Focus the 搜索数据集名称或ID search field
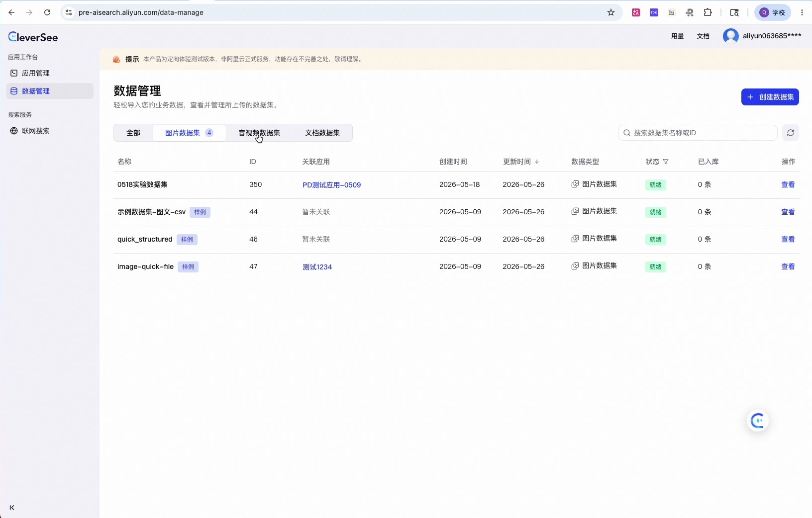 (698, 133)
